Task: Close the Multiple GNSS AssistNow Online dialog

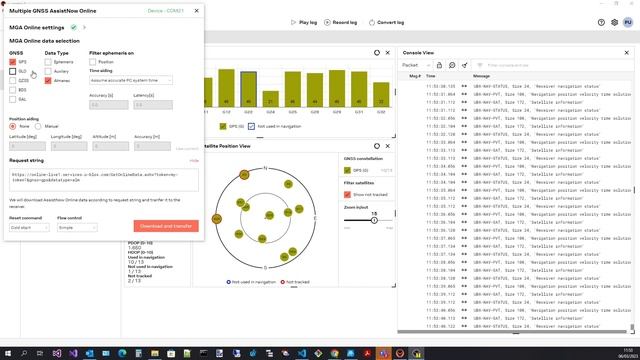Action: (197, 11)
